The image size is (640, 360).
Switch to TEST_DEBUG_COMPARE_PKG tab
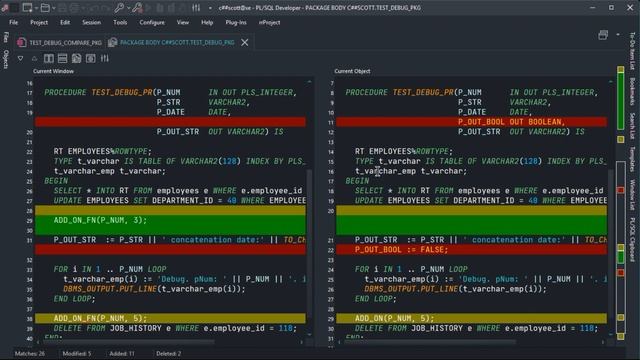point(65,42)
